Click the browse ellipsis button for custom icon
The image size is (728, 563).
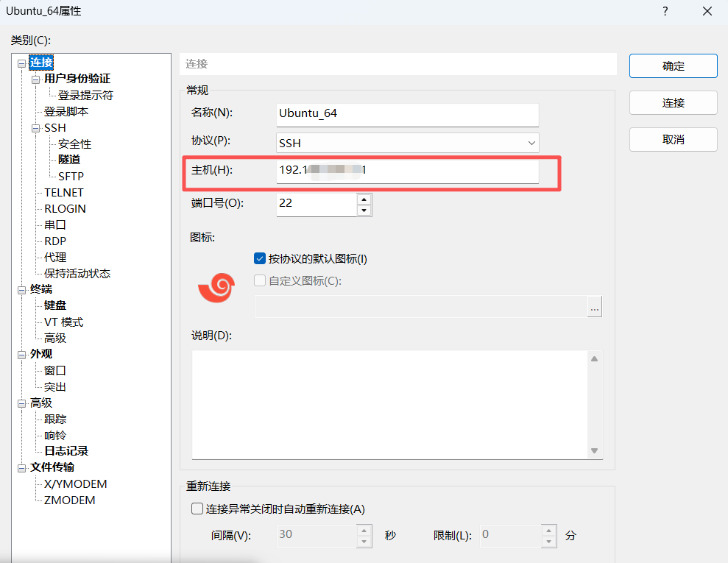tap(594, 307)
